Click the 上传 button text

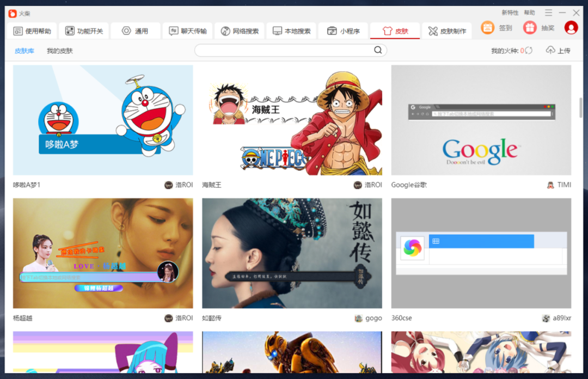click(x=563, y=51)
